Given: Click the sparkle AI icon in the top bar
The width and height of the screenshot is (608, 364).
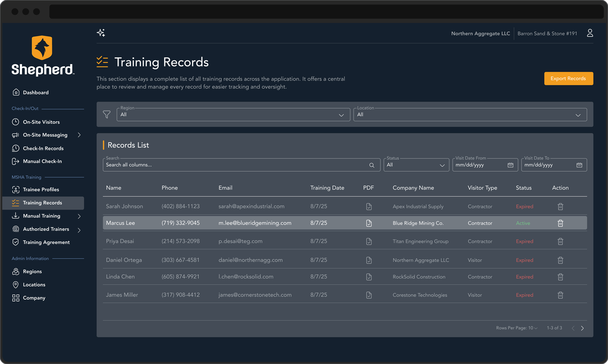Looking at the screenshot, I should [101, 32].
